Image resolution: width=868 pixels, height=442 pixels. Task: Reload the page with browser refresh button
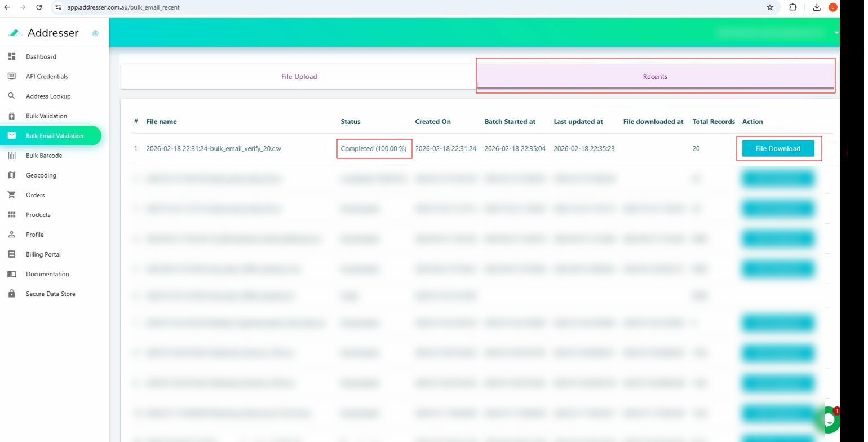click(39, 7)
